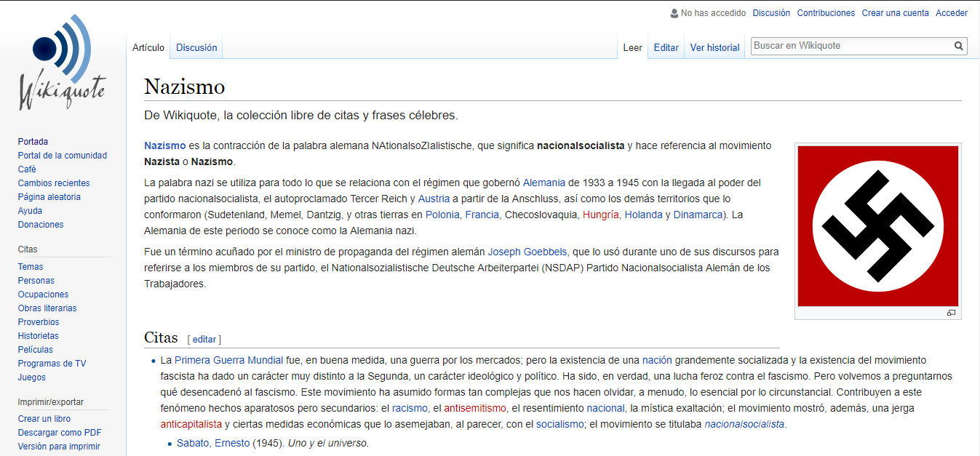
Task: Open the Donaciones link
Action: tap(41, 225)
